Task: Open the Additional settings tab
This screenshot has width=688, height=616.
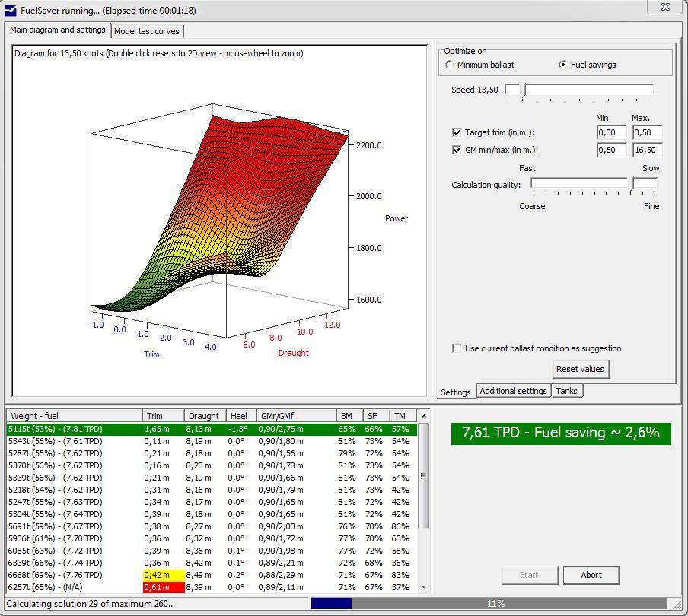Action: (x=513, y=391)
